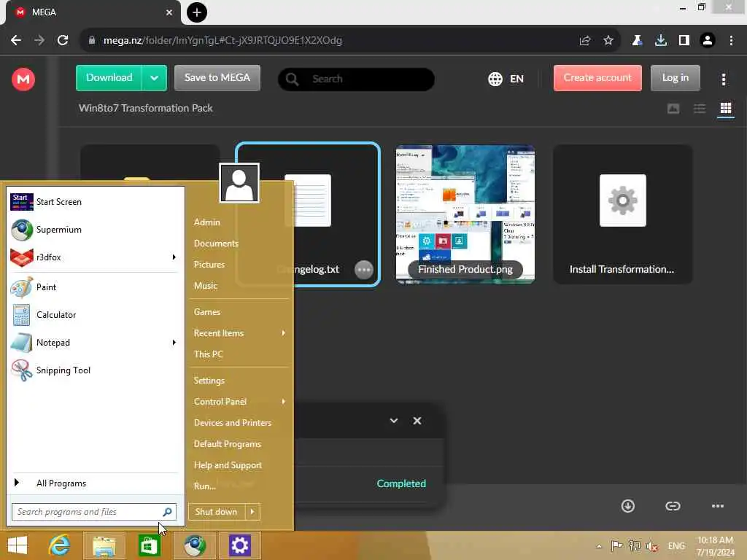The image size is (747, 560).
Task: Open Games from Start menu
Action: tap(206, 312)
